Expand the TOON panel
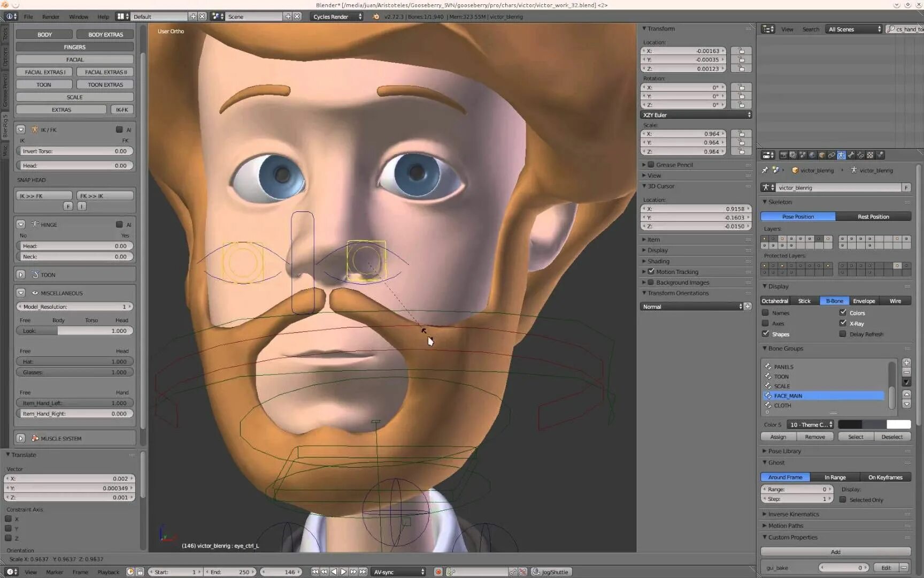 (21, 275)
